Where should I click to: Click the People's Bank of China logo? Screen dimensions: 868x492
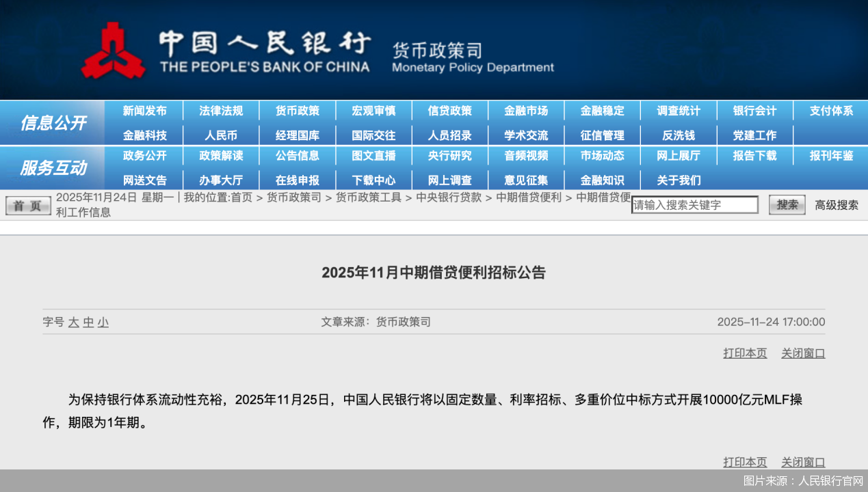113,49
